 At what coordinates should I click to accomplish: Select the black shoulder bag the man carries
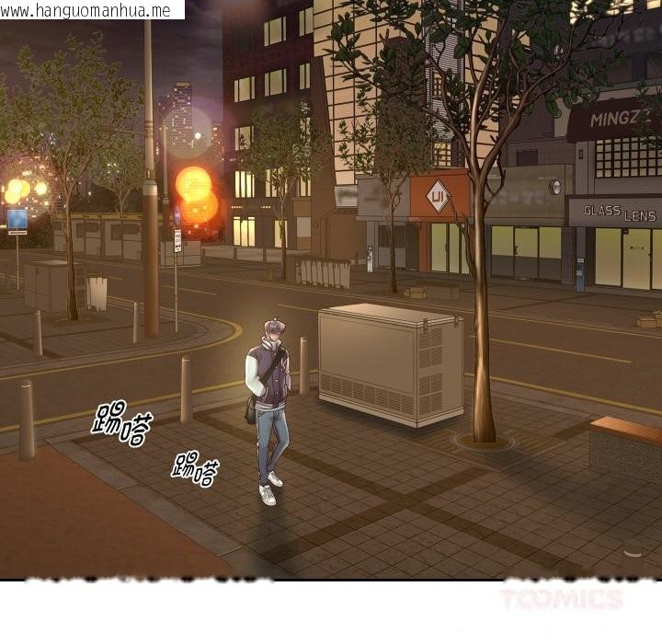click(250, 408)
